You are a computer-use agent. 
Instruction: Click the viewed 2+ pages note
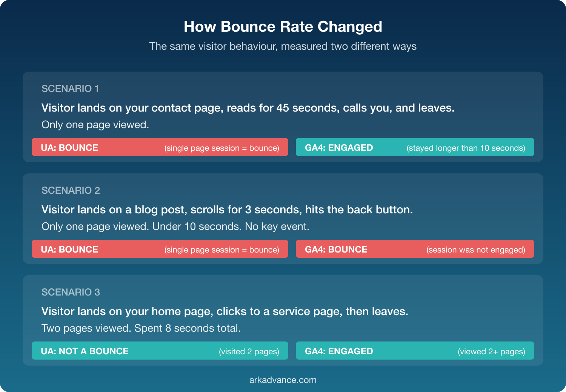[x=491, y=351]
